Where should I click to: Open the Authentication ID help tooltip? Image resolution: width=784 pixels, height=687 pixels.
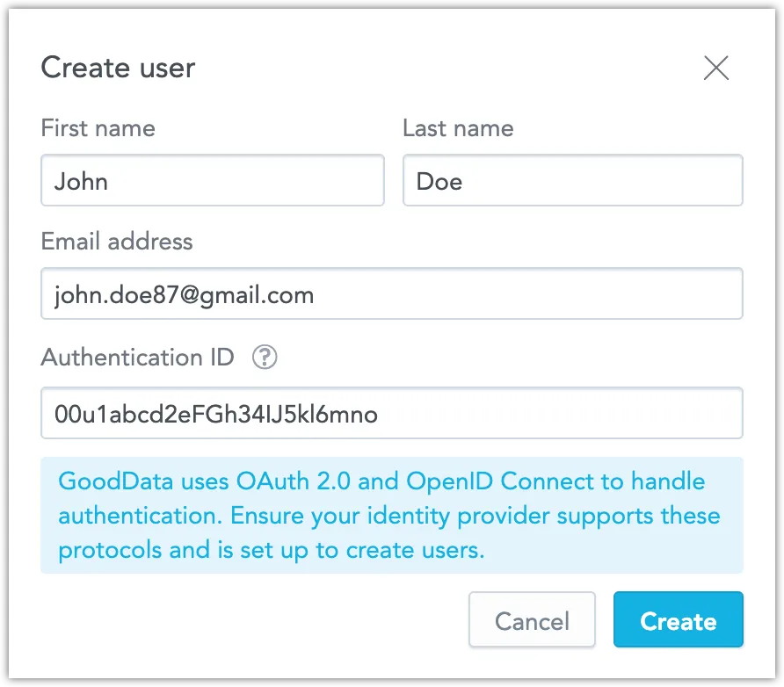264,358
